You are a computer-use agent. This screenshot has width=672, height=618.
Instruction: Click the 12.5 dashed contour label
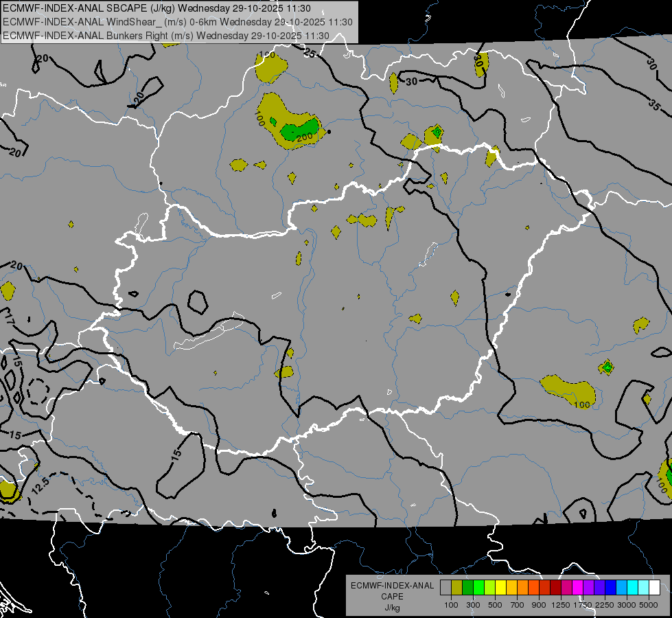[40, 486]
